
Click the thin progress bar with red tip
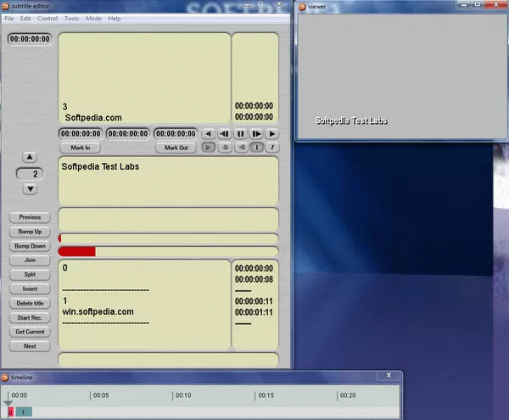click(168, 238)
